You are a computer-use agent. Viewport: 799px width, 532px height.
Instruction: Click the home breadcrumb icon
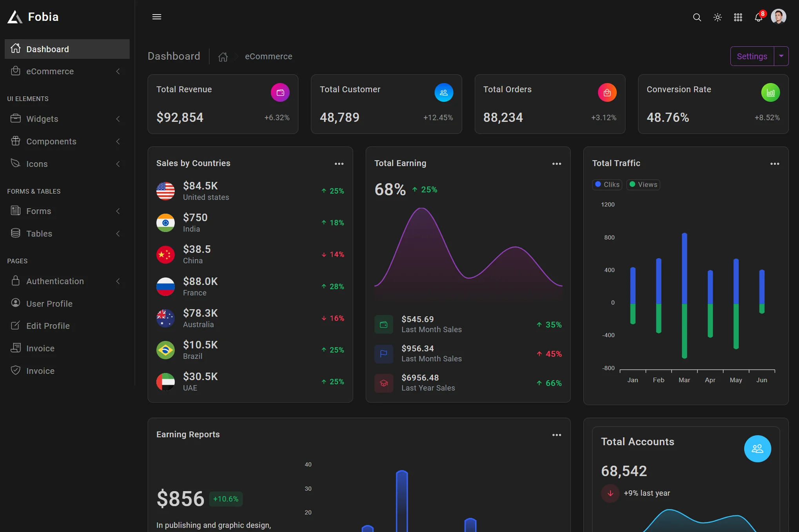[x=223, y=57]
